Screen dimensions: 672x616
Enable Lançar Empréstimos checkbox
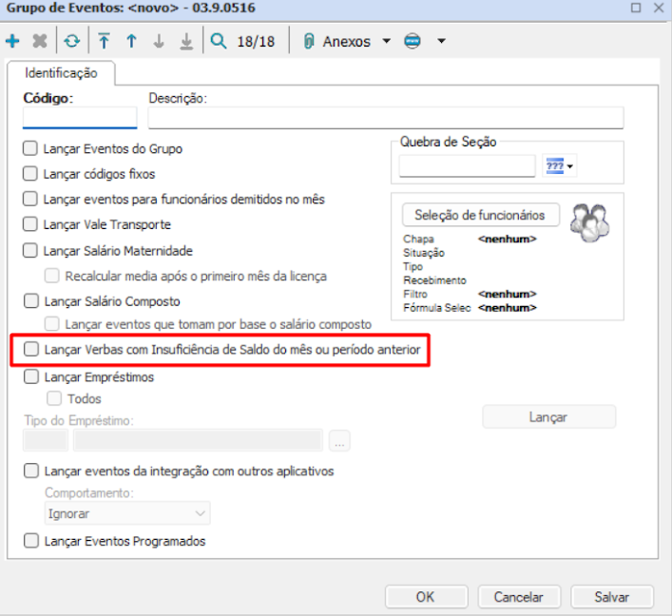[x=30, y=376]
